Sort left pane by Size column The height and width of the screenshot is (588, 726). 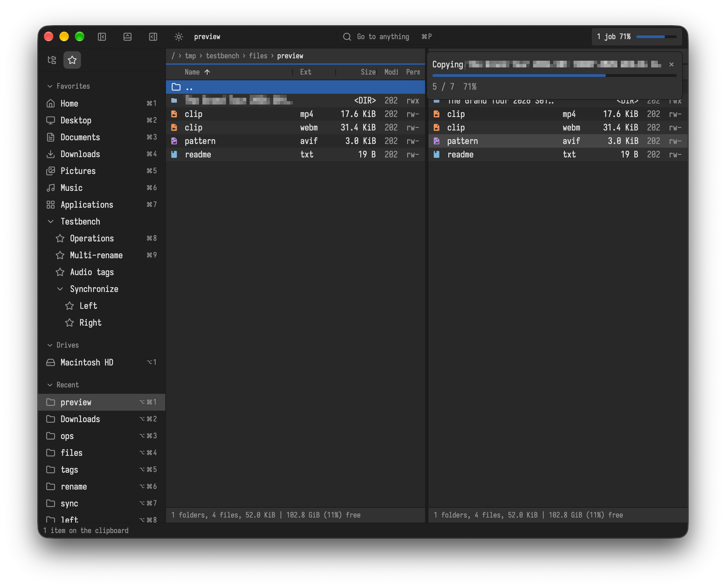pyautogui.click(x=368, y=72)
